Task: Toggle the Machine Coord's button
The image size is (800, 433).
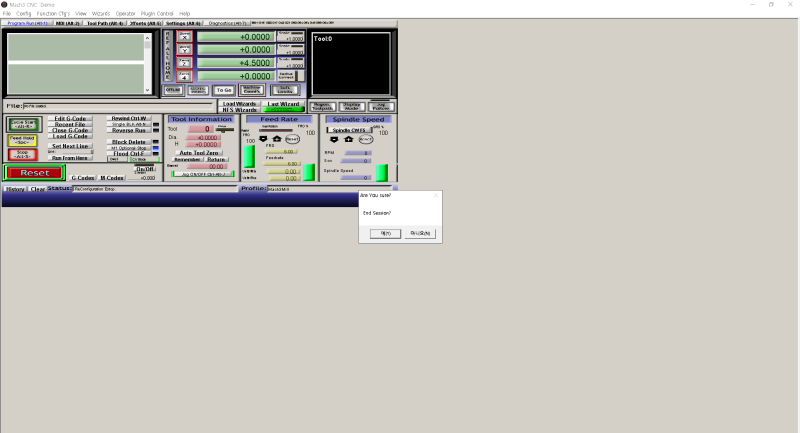Action: coord(252,90)
